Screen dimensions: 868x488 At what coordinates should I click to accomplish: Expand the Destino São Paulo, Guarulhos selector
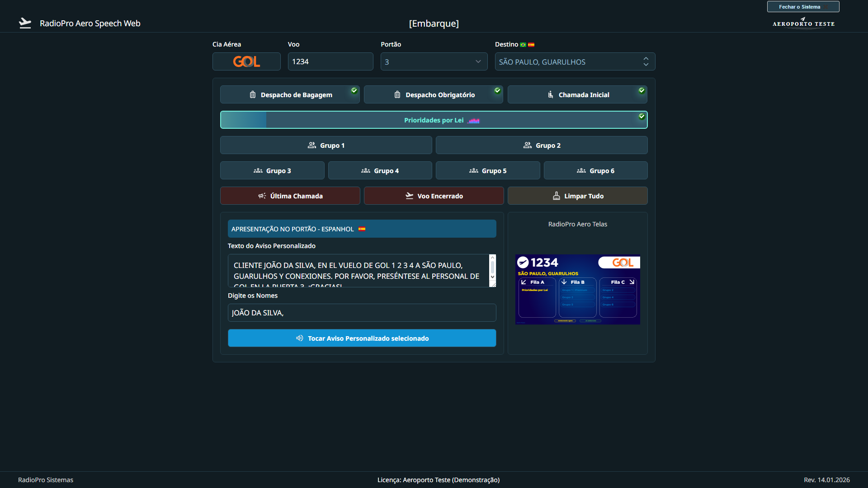[x=575, y=62]
